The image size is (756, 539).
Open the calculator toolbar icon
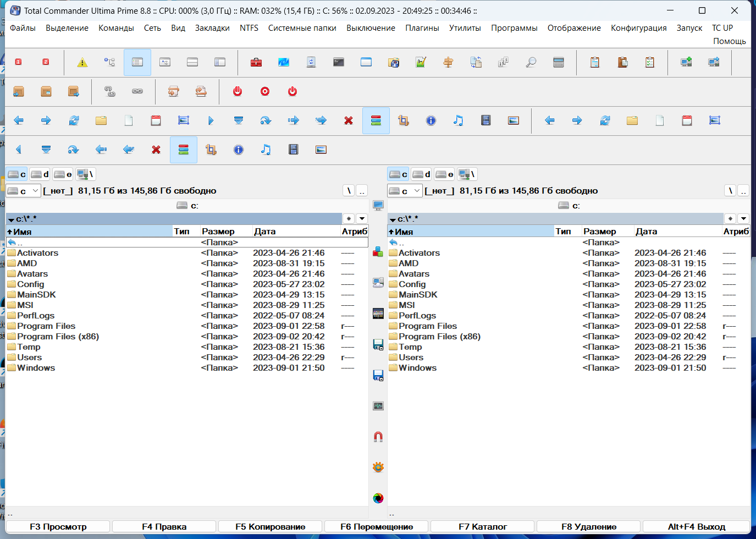559,63
